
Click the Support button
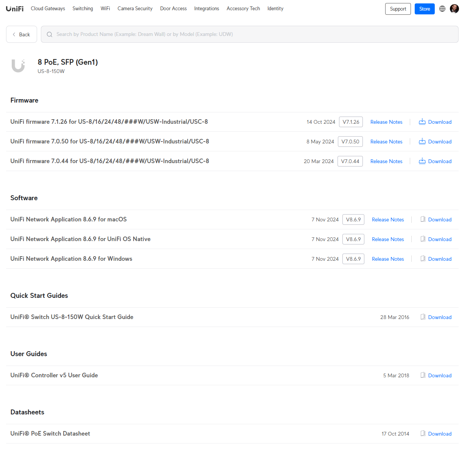pos(398,9)
